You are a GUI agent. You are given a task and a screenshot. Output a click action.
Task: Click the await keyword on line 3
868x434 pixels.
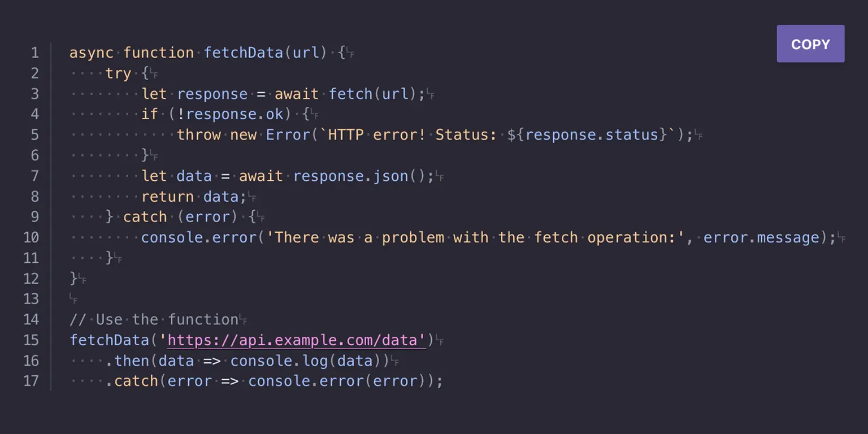pos(296,94)
